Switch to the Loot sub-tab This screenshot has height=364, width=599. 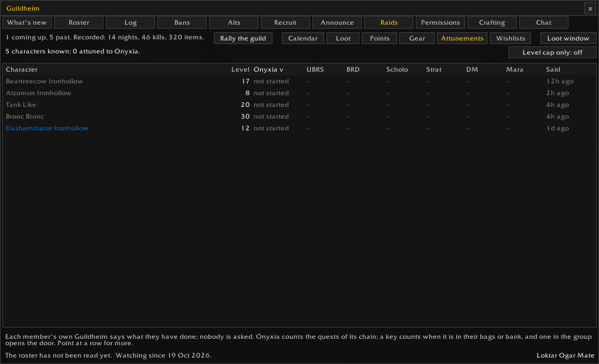343,38
